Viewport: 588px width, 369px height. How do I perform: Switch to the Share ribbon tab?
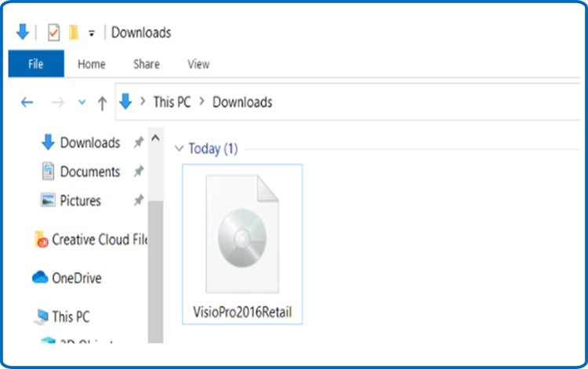pyautogui.click(x=147, y=64)
